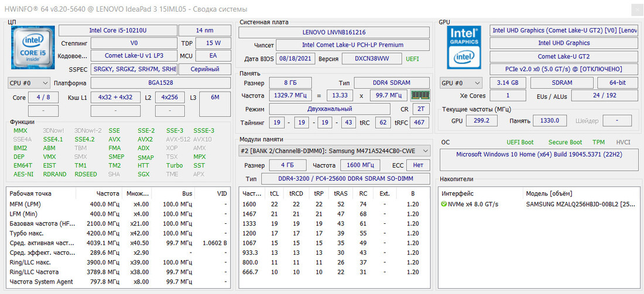Image resolution: width=644 pixels, height=294 pixels.
Task: Open the GPU #0 selector dropdown
Action: pos(460,83)
